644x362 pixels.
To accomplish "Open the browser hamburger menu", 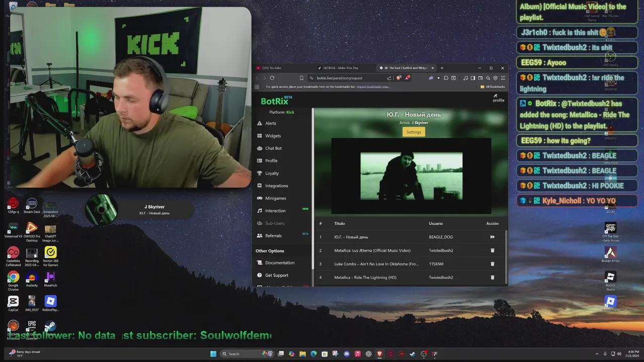I will coord(503,78).
